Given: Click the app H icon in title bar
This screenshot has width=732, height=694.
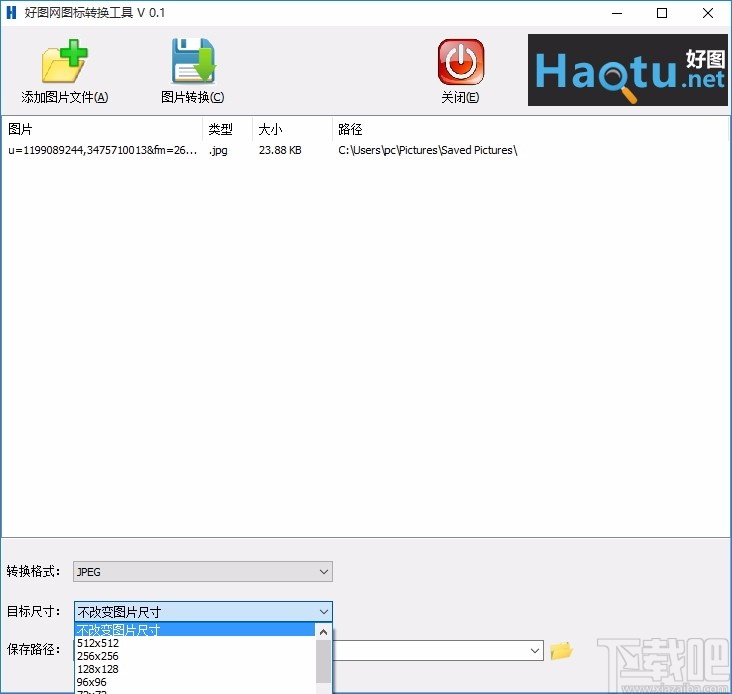Looking at the screenshot, I should pyautogui.click(x=12, y=13).
